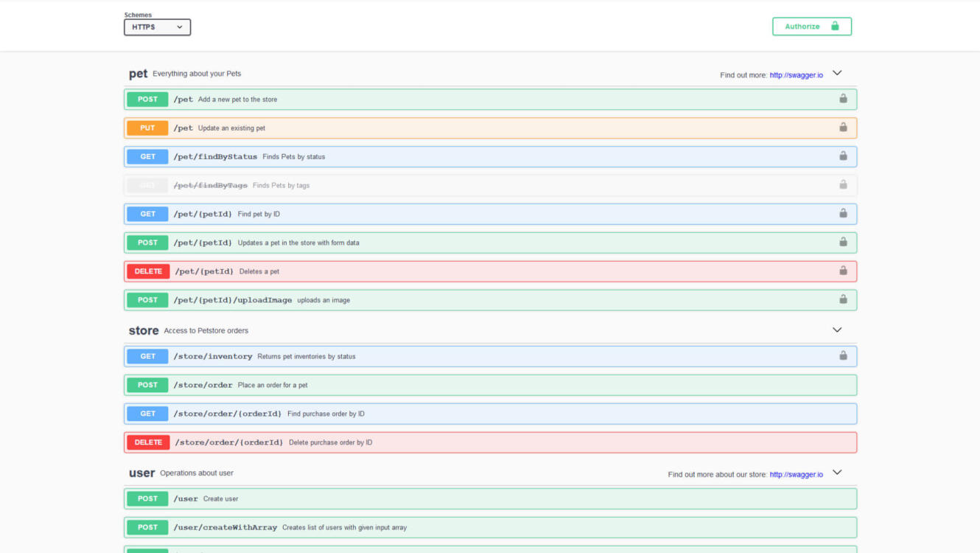Click lock icon on PUT /pet row
Screen dimensions: 980x553
click(x=843, y=128)
